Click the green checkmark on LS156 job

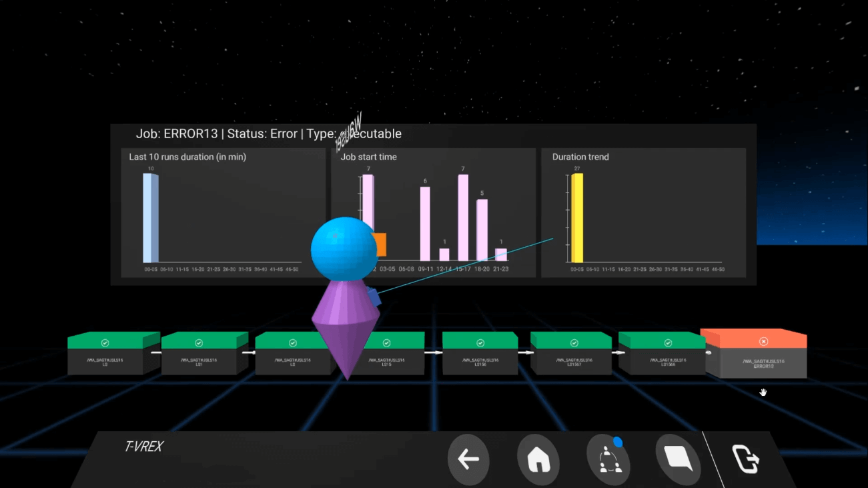point(480,342)
